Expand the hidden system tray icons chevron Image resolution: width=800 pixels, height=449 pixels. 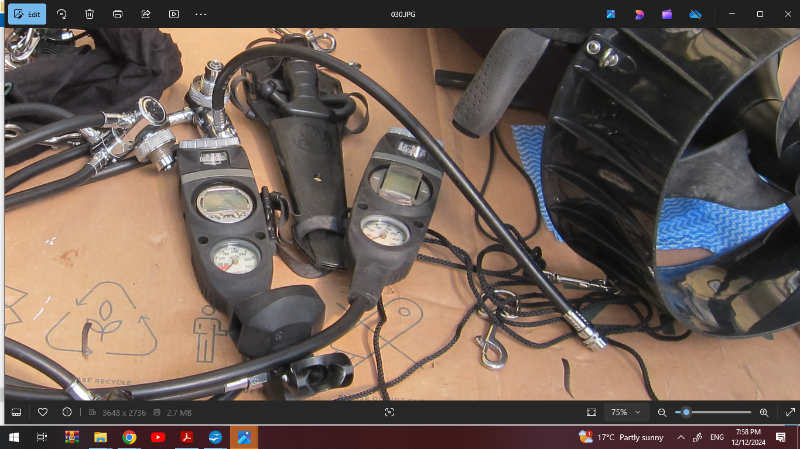(681, 437)
